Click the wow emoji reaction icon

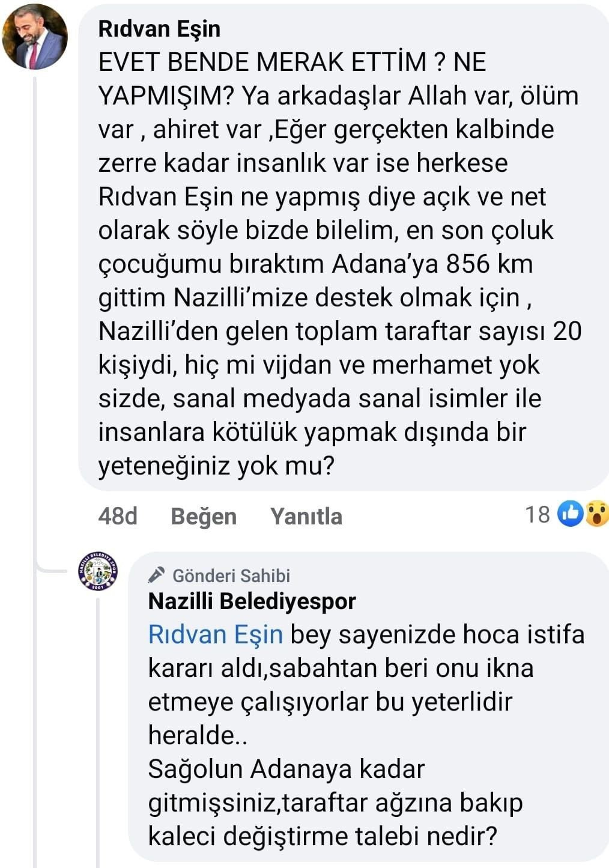pyautogui.click(x=597, y=514)
